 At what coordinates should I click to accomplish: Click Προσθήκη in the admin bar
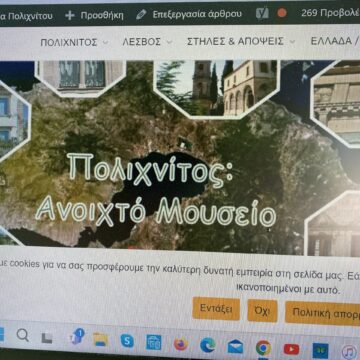[x=102, y=15]
